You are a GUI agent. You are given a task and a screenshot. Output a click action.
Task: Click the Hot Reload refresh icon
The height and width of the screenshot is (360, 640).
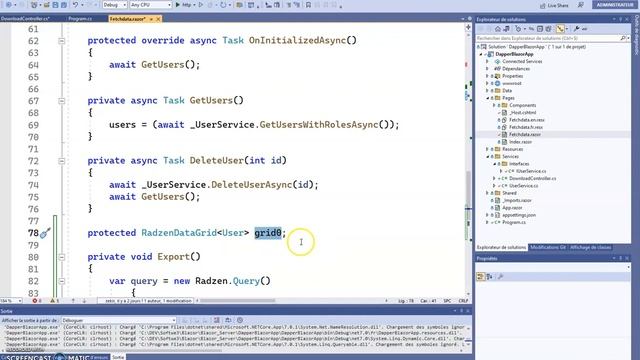click(223, 5)
